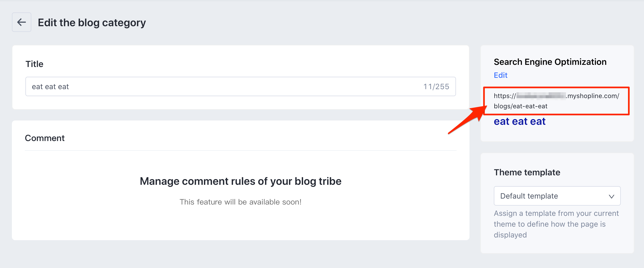This screenshot has width=644, height=268.
Task: Click the 'blogs/eat-eat-eat' URL path line
Action: [520, 106]
